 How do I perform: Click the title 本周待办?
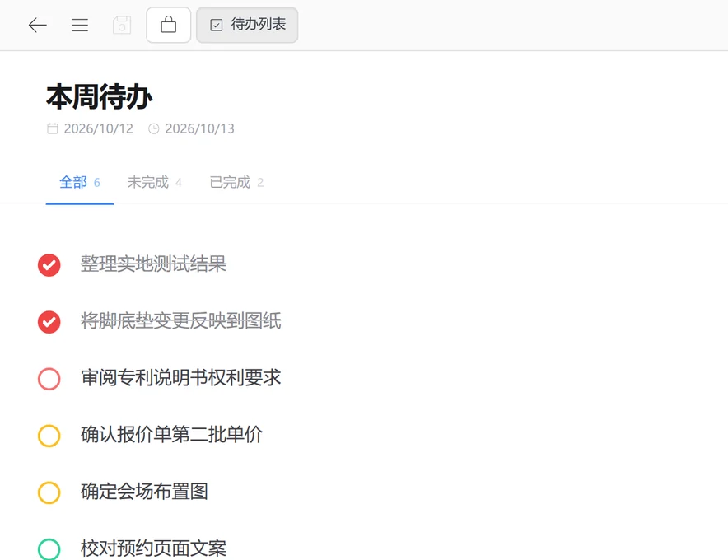pyautogui.click(x=100, y=96)
